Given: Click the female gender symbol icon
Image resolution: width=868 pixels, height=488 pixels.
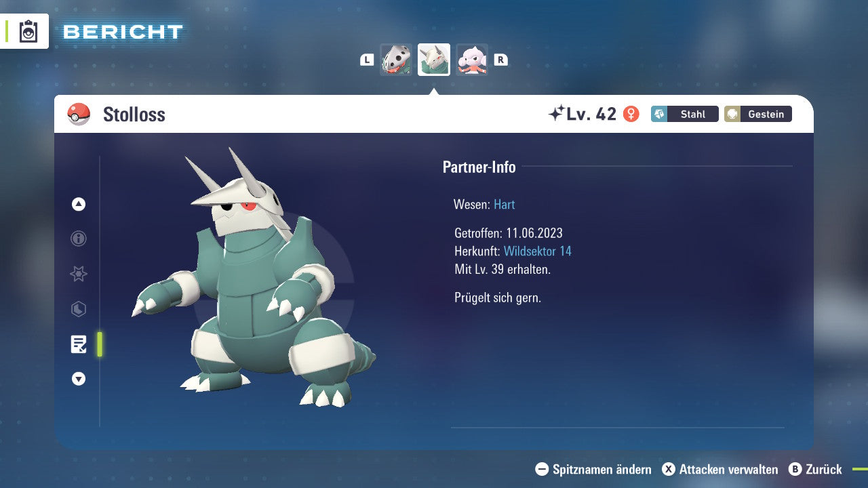Looking at the screenshot, I should pos(631,114).
